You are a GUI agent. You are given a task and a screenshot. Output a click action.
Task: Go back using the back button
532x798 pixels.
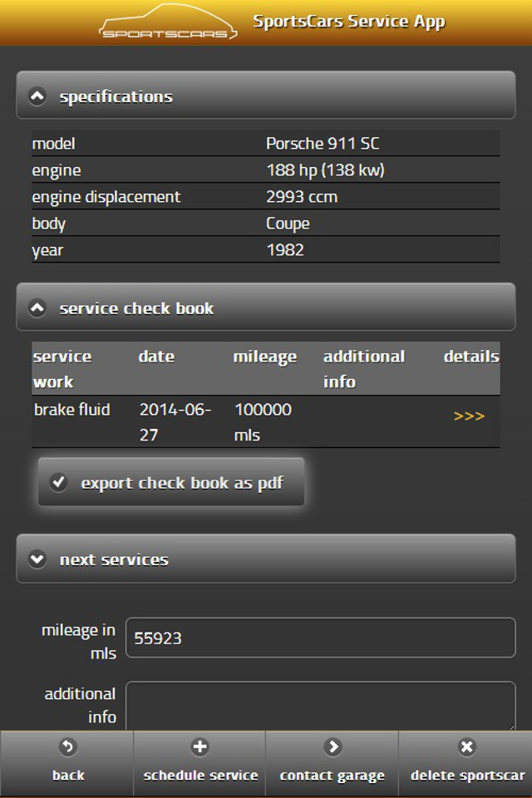coord(66,763)
